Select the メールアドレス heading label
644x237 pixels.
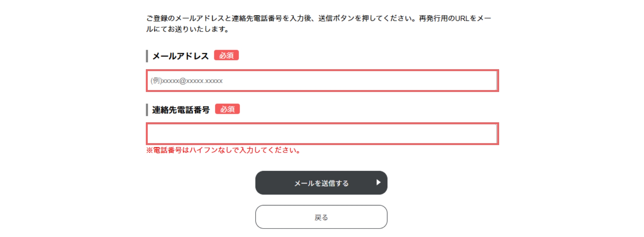[180, 56]
